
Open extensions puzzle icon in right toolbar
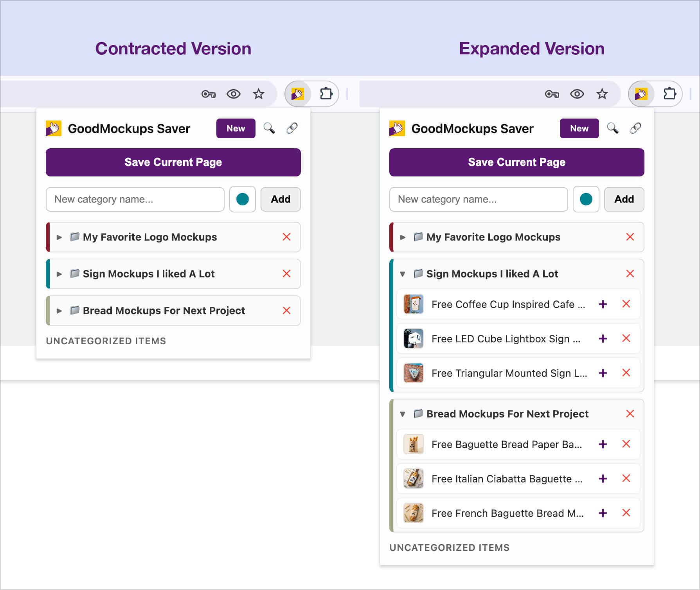(x=670, y=94)
